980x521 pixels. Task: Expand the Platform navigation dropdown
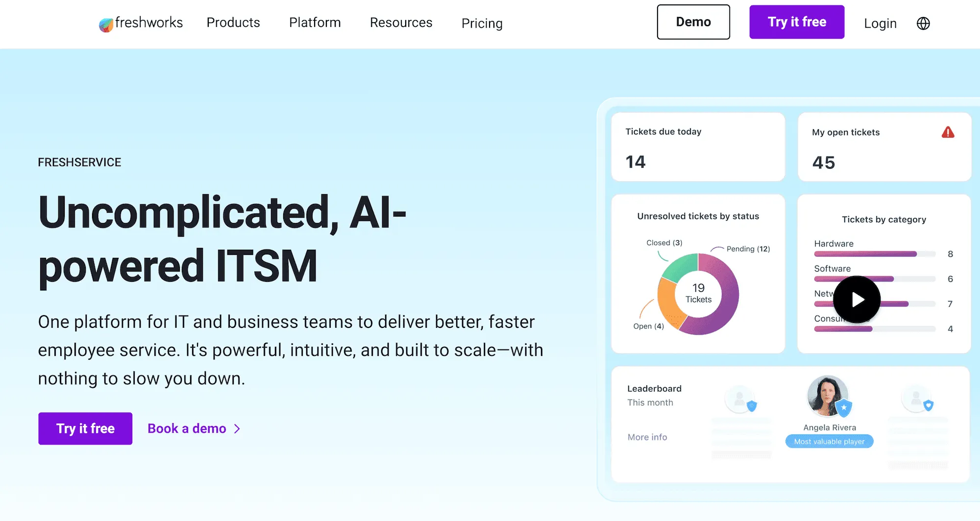coord(315,23)
